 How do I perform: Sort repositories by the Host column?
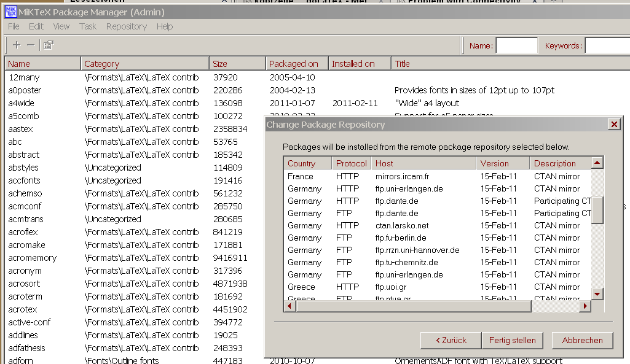point(423,163)
